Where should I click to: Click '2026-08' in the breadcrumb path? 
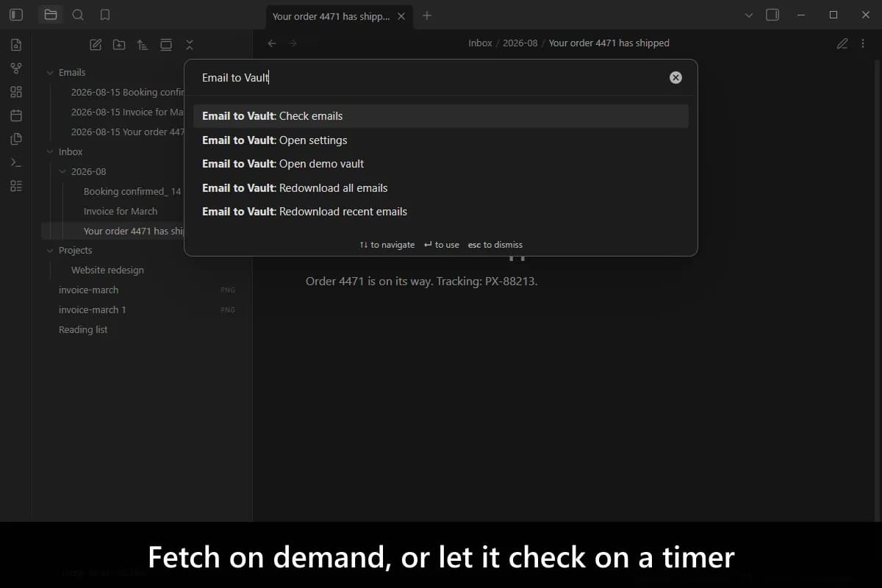click(x=520, y=43)
